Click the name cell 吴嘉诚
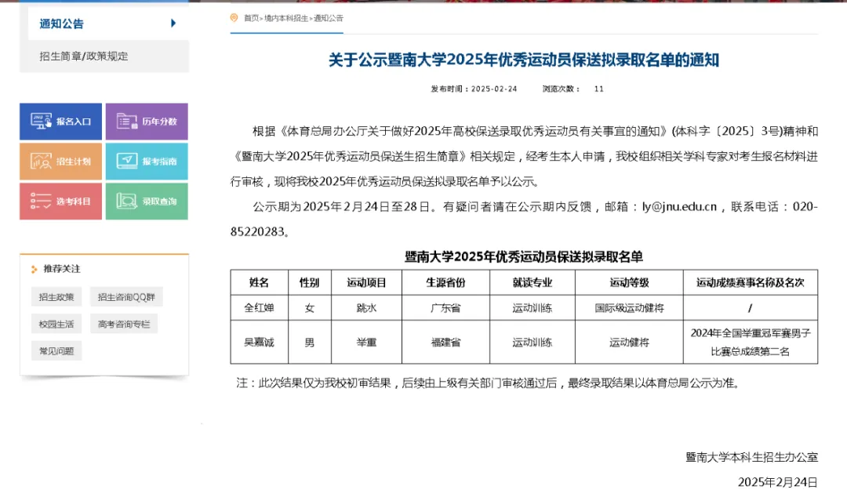The height and width of the screenshot is (504, 847). click(260, 342)
